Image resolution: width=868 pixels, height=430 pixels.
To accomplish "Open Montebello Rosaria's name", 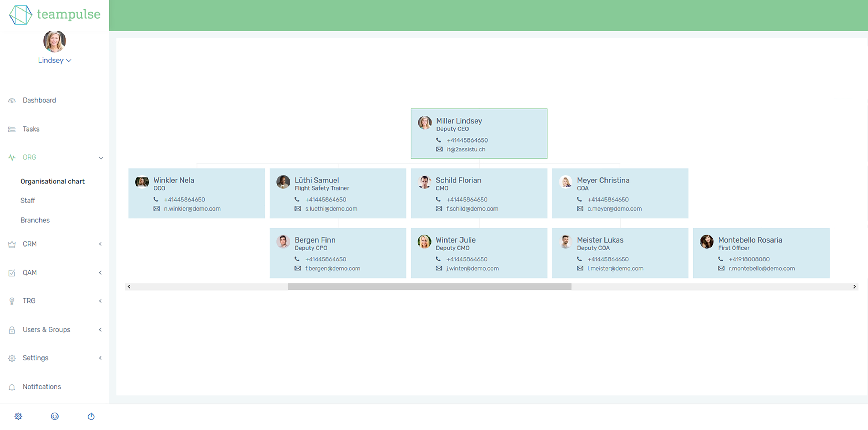I will (750, 240).
